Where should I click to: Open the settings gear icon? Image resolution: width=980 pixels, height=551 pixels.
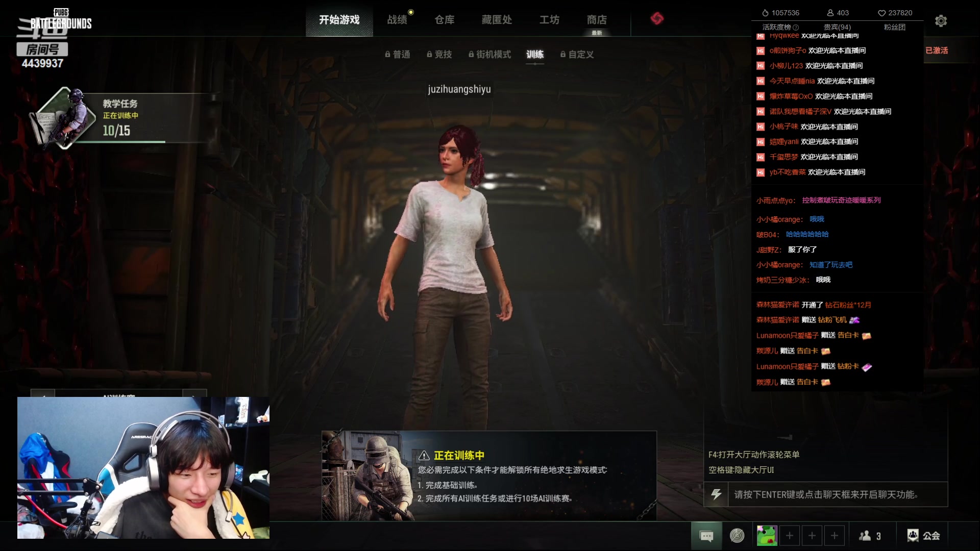pyautogui.click(x=941, y=20)
